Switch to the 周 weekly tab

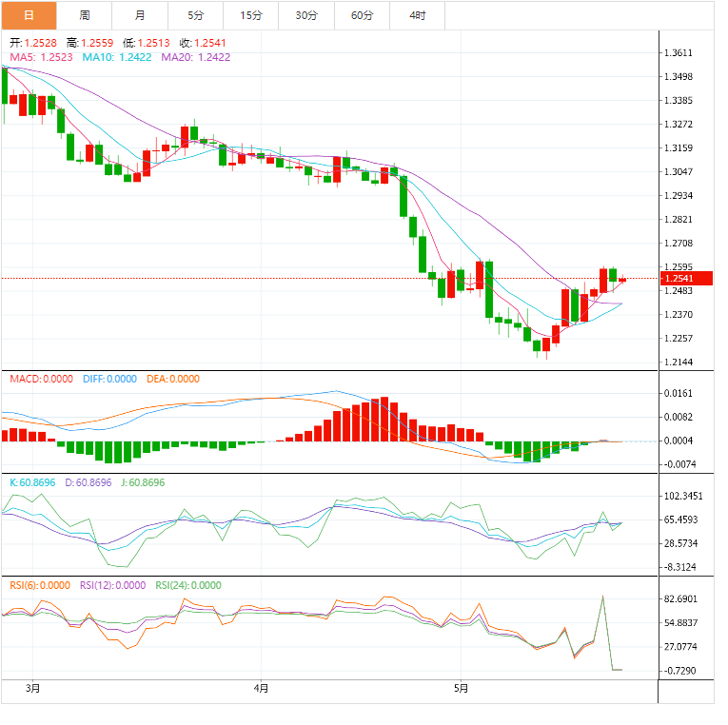pos(84,15)
